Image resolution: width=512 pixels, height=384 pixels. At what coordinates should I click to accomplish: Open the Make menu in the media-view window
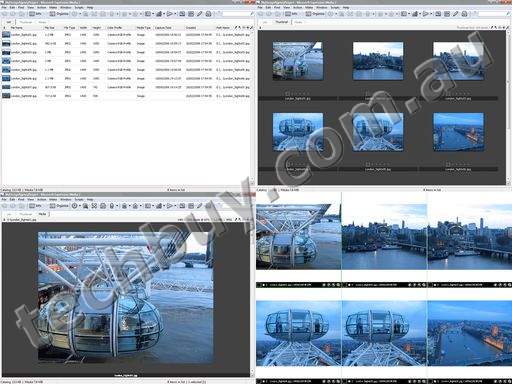click(x=53, y=199)
